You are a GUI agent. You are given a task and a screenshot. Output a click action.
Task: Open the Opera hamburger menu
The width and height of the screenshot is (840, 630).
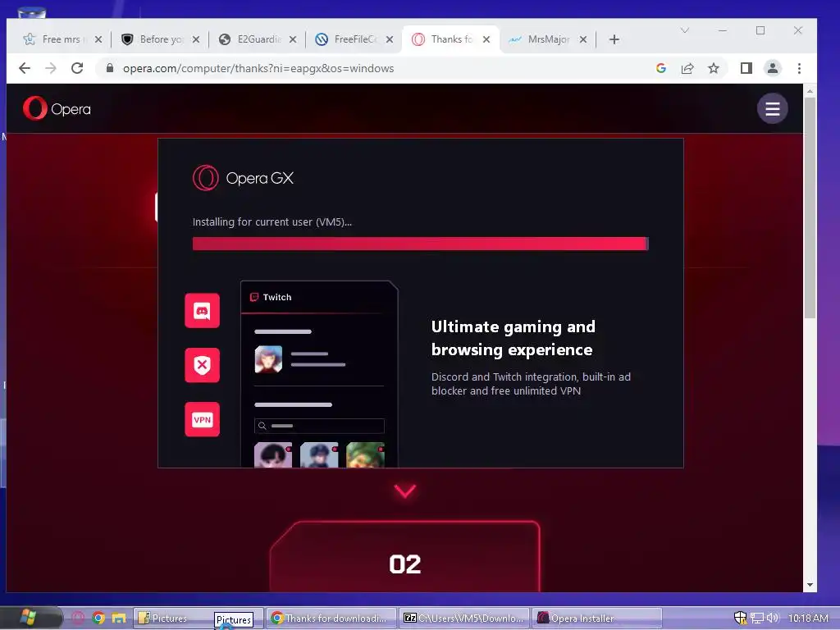pos(772,109)
